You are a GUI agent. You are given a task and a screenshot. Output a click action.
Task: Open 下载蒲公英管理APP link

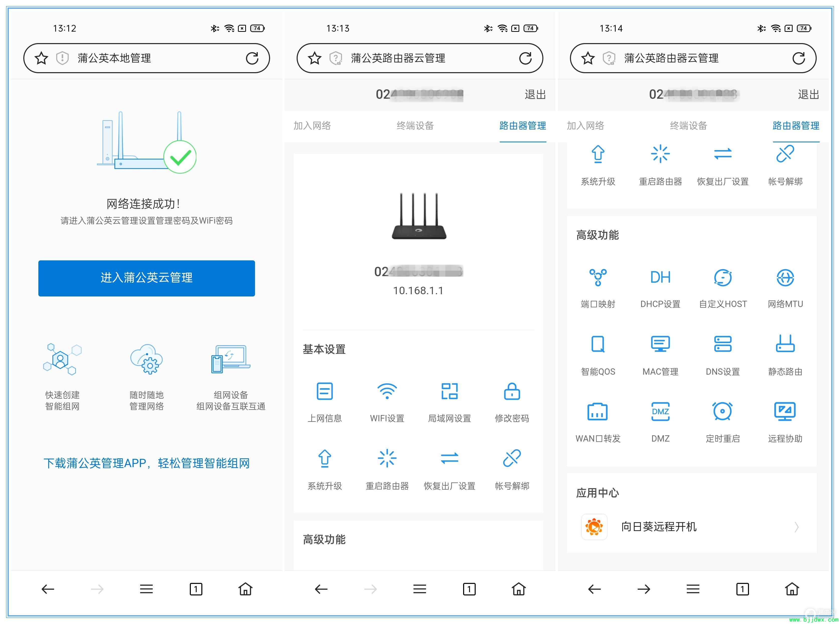pyautogui.click(x=146, y=463)
